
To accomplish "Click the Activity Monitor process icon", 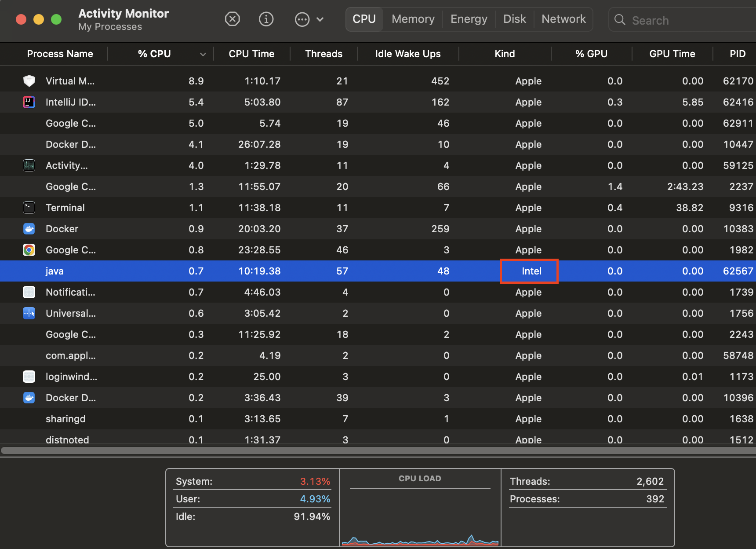I will (x=29, y=165).
